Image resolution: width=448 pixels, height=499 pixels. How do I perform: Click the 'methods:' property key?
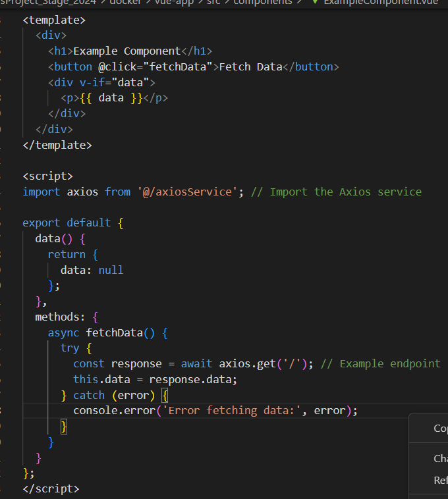(x=60, y=317)
